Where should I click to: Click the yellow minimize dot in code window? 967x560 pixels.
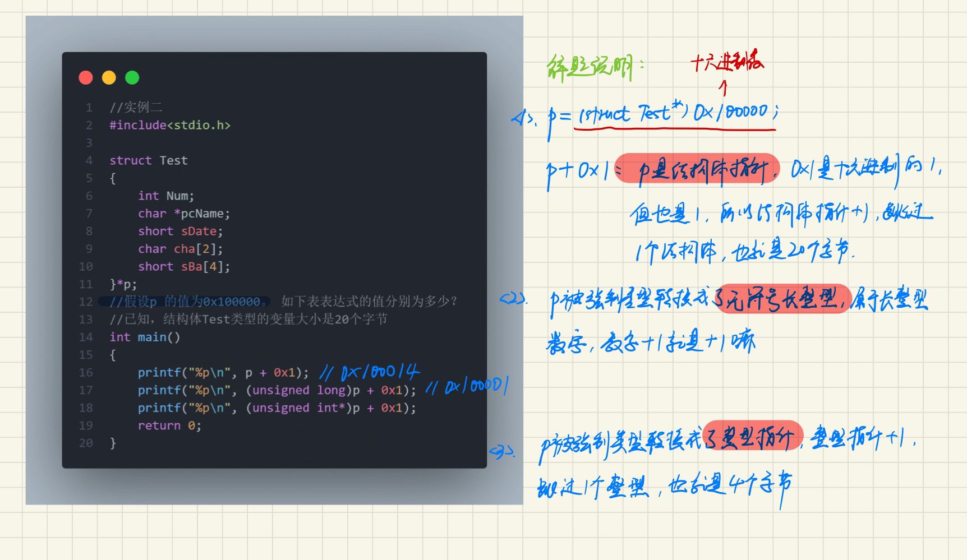[x=109, y=77]
